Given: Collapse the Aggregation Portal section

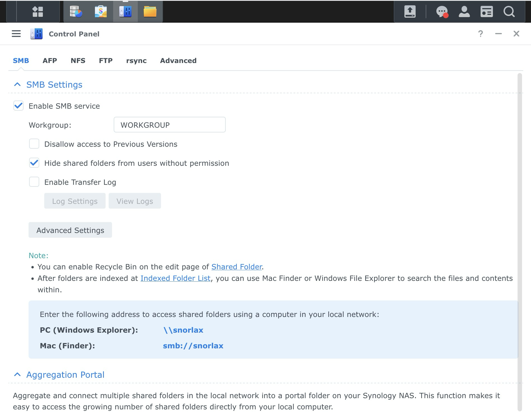Looking at the screenshot, I should tap(17, 375).
